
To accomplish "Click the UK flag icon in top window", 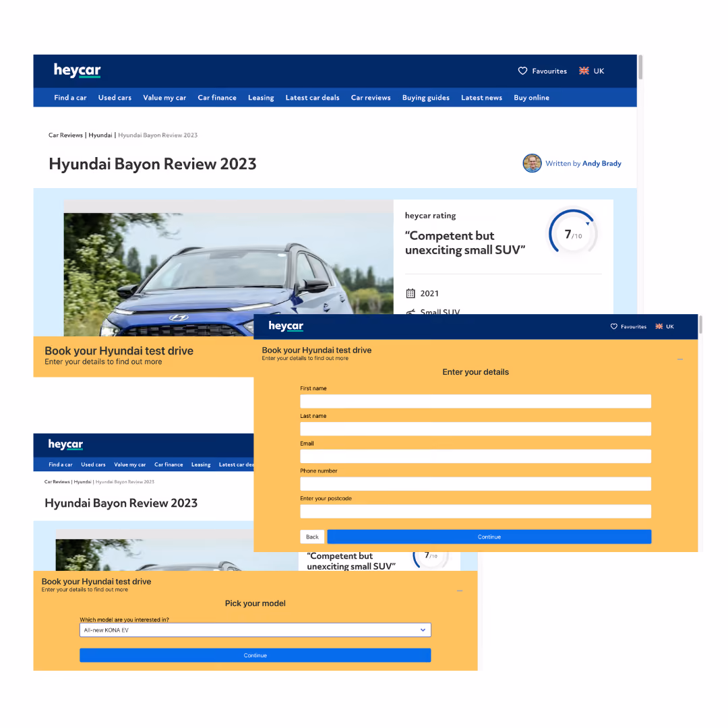I will 584,71.
